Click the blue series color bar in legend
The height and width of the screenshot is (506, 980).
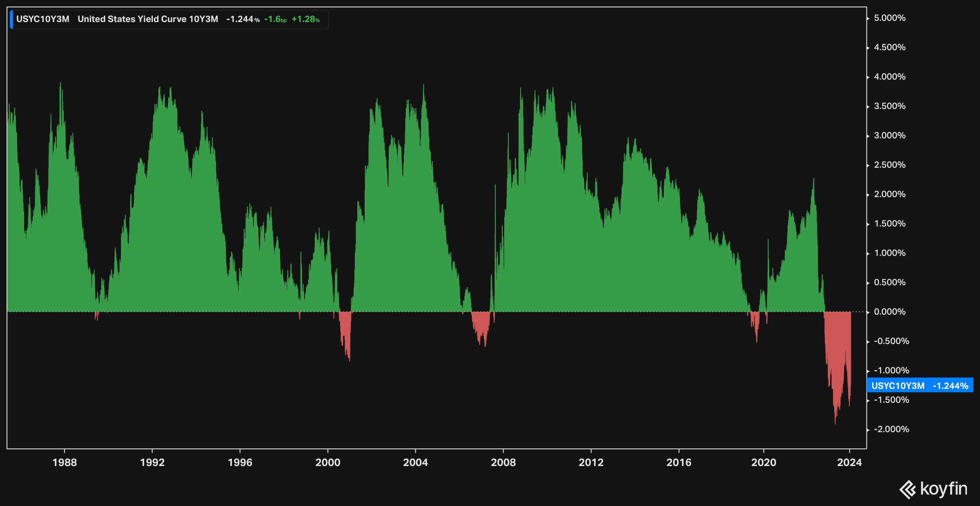tap(11, 19)
